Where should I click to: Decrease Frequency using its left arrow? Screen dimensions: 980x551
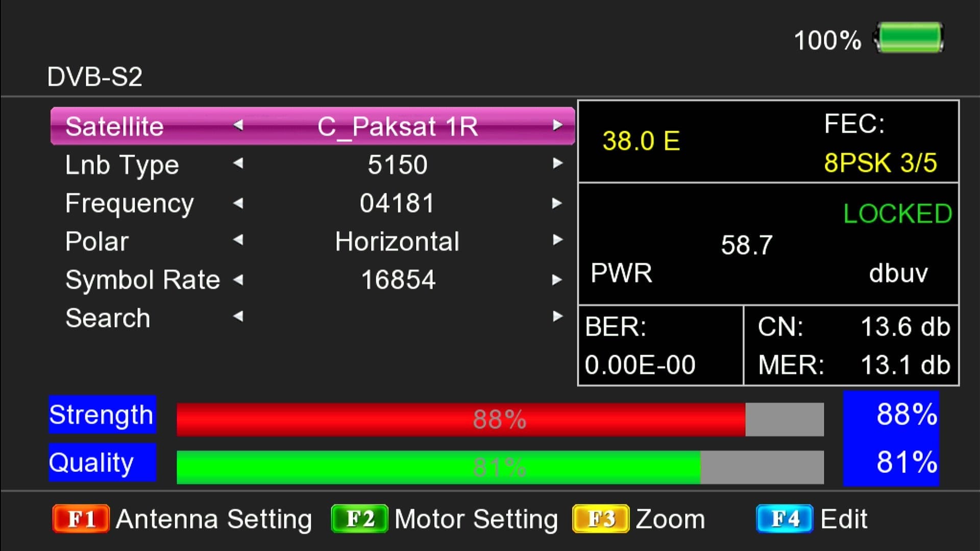238,203
